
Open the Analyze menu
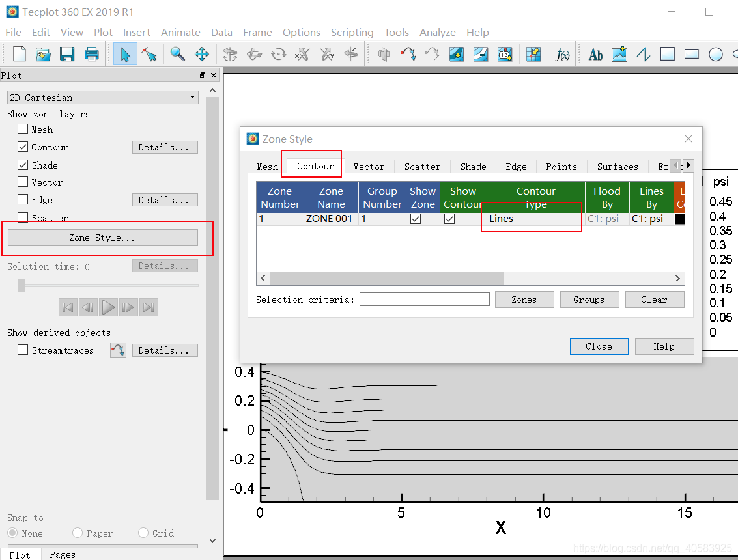click(x=438, y=33)
